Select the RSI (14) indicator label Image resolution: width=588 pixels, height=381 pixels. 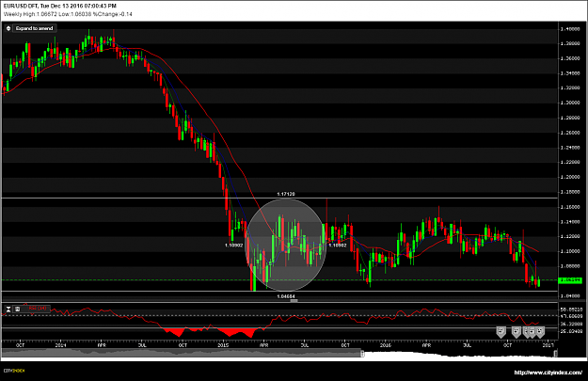(38, 309)
